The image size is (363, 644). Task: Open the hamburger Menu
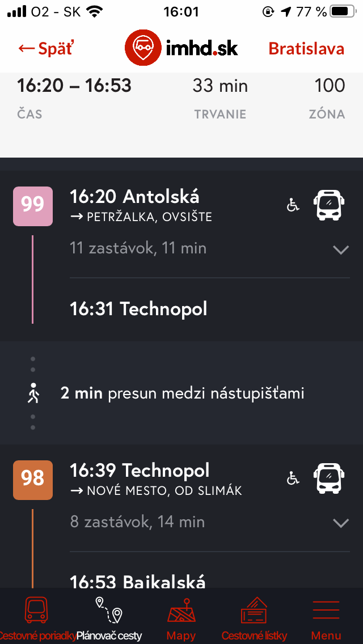coord(326,618)
